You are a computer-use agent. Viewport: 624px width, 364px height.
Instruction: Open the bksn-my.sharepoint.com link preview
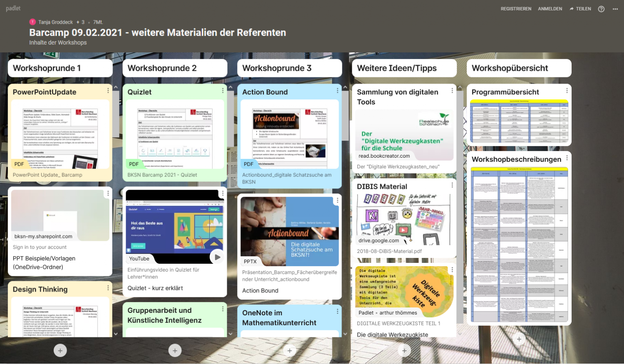60,215
